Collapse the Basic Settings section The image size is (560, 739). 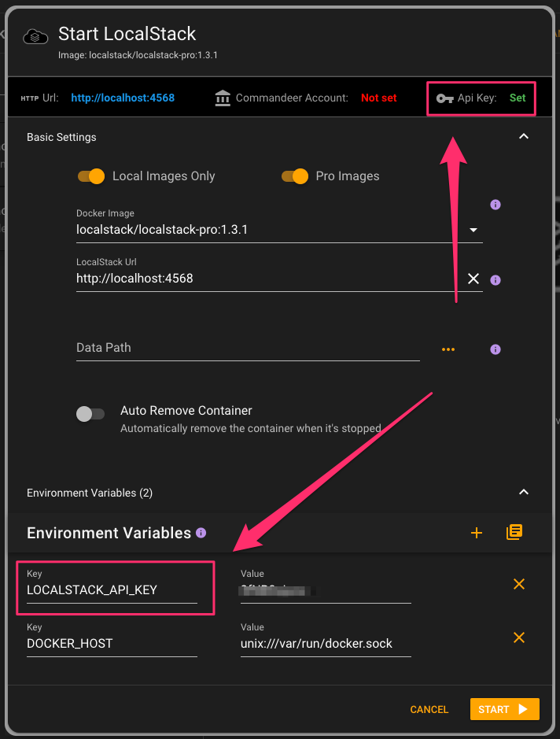524,137
